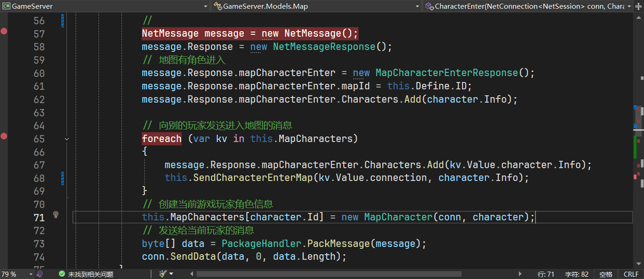
Task: Click the green marker in vertical scrollbar
Action: click(x=635, y=147)
